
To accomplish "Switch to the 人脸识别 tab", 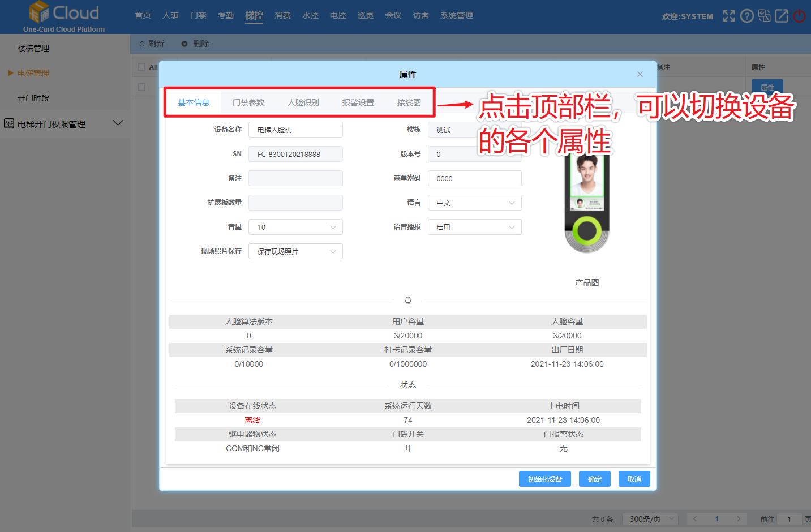I will click(303, 102).
